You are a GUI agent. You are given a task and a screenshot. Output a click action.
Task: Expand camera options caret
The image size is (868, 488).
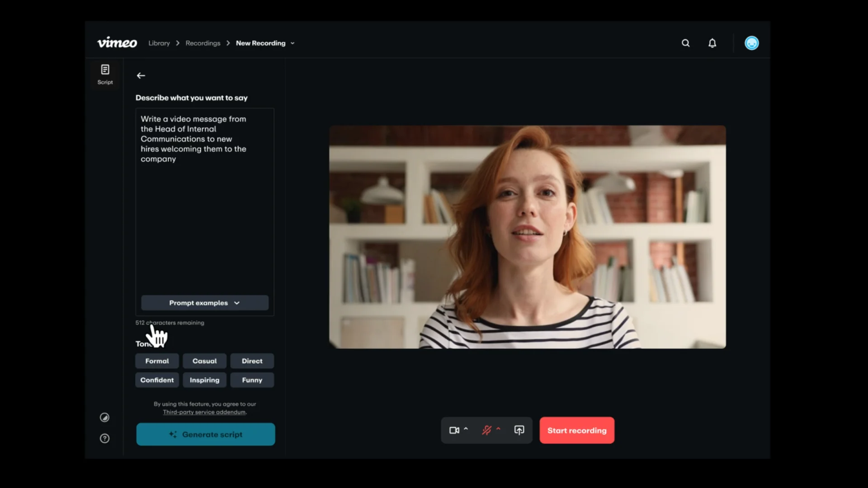[466, 428]
